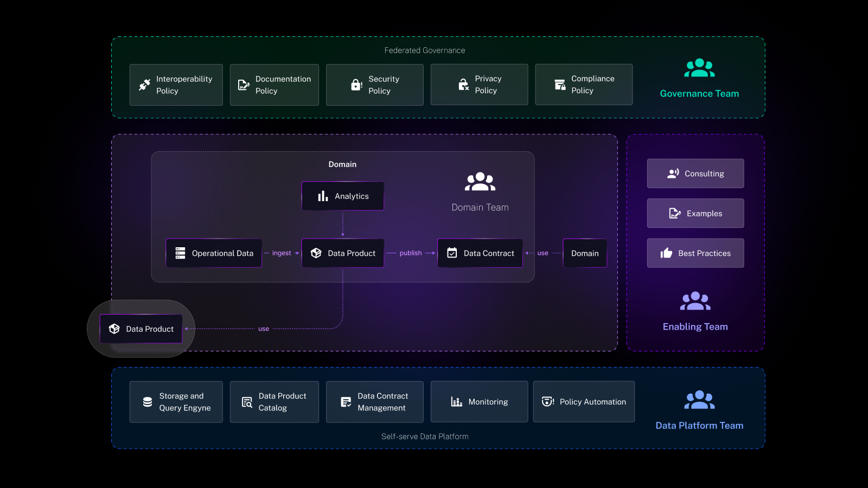Select the Operational Data box
This screenshot has height=488, width=868.
pos(214,253)
